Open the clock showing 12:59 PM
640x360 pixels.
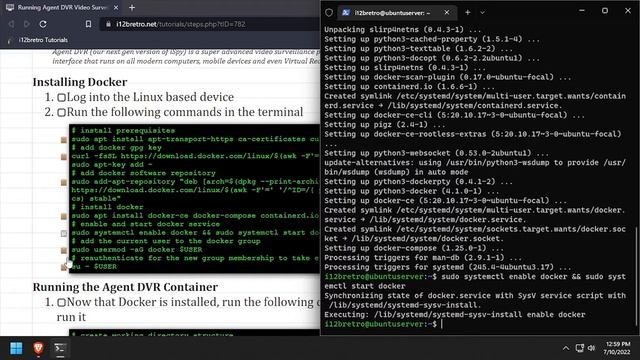618,348
